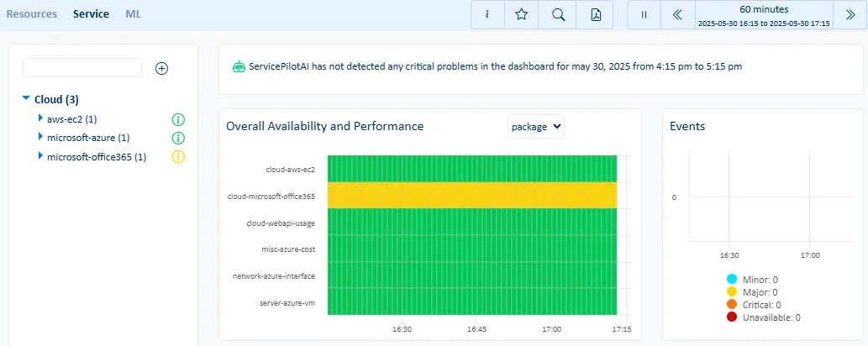
Task: Click the 17:15 label on the availability chart
Action: coord(622,329)
